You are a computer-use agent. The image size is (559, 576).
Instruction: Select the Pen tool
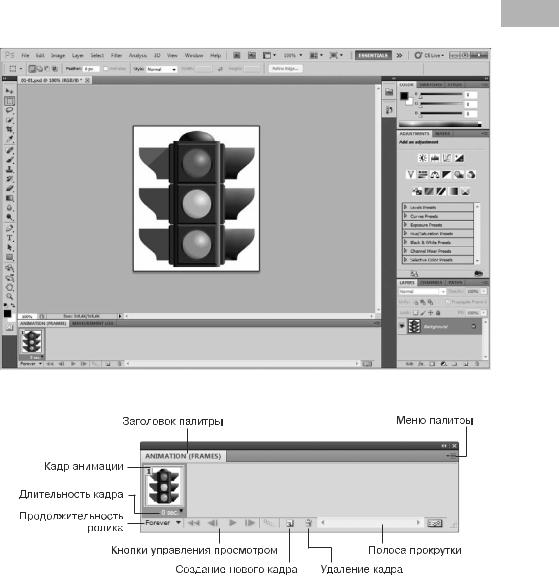(x=9, y=228)
